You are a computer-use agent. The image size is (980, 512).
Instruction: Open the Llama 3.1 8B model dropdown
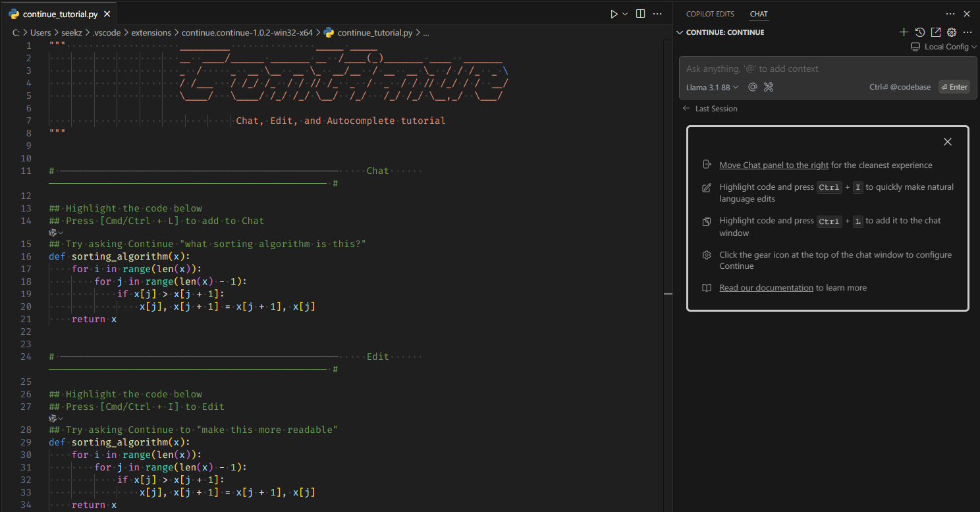click(x=712, y=87)
